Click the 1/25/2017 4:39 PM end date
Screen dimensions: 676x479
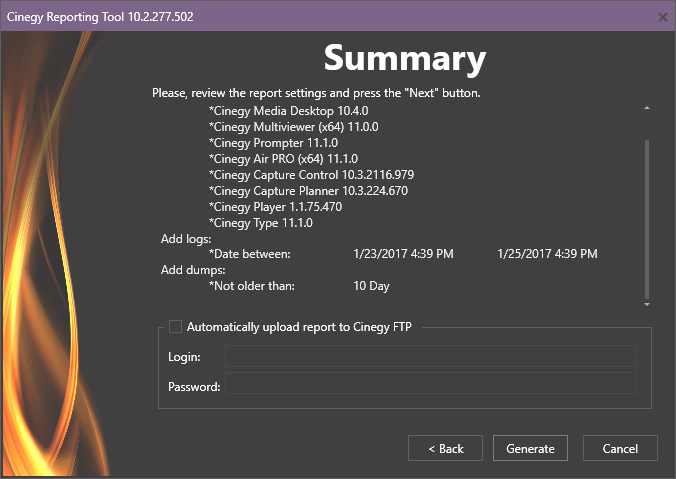point(547,254)
